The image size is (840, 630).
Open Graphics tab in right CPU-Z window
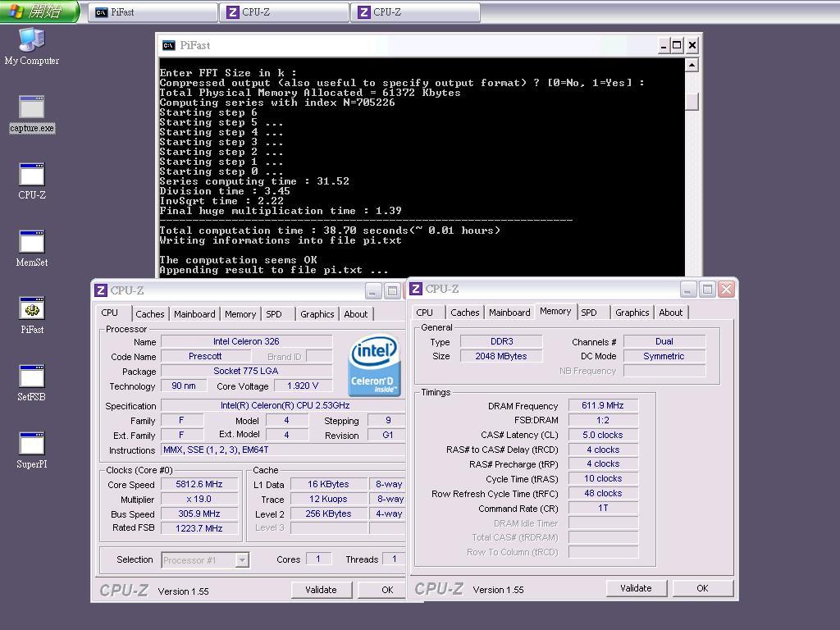pos(632,313)
